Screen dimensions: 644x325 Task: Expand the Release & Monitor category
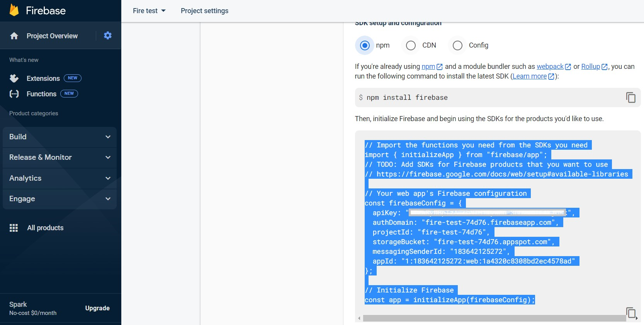coord(59,157)
